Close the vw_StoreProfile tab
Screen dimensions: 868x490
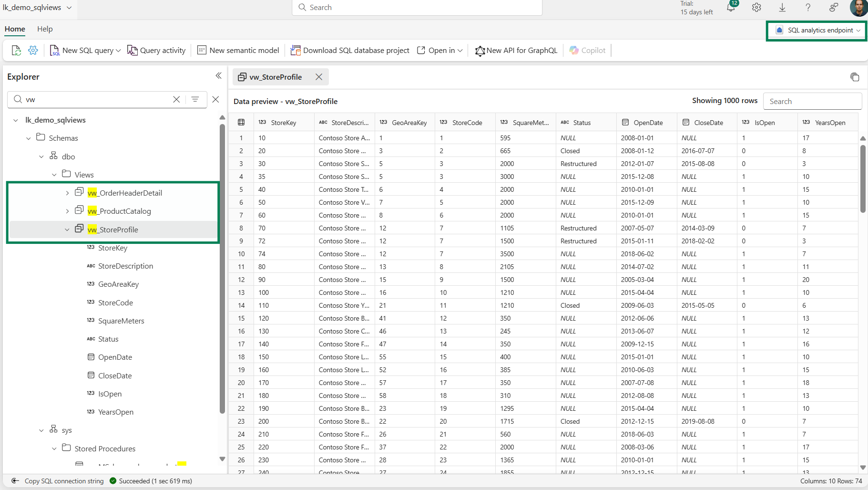[x=319, y=77]
